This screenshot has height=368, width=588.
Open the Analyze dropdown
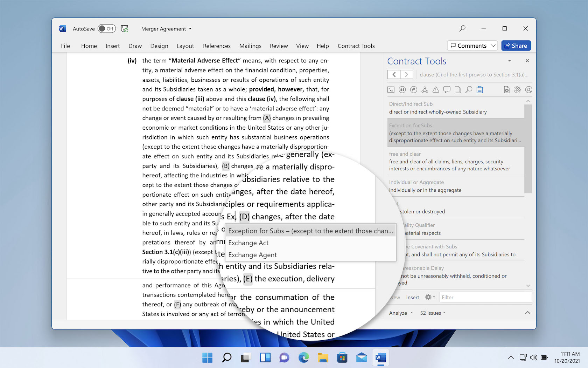(x=401, y=313)
